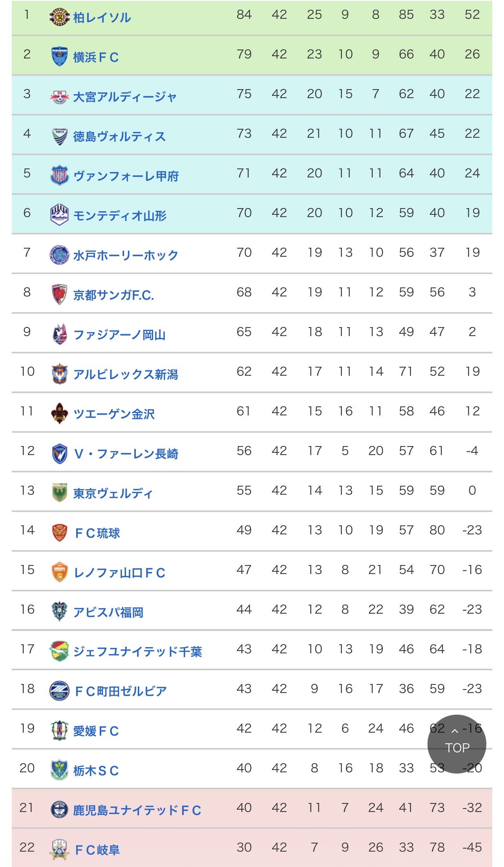
Task: Open the アビスパ福岡 team link
Action: pyautogui.click(x=108, y=612)
